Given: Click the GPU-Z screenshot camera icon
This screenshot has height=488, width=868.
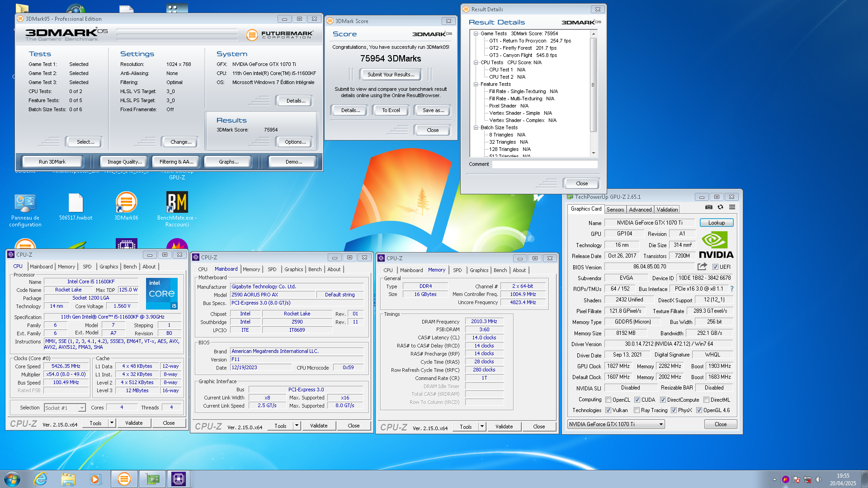Looking at the screenshot, I should (x=708, y=207).
